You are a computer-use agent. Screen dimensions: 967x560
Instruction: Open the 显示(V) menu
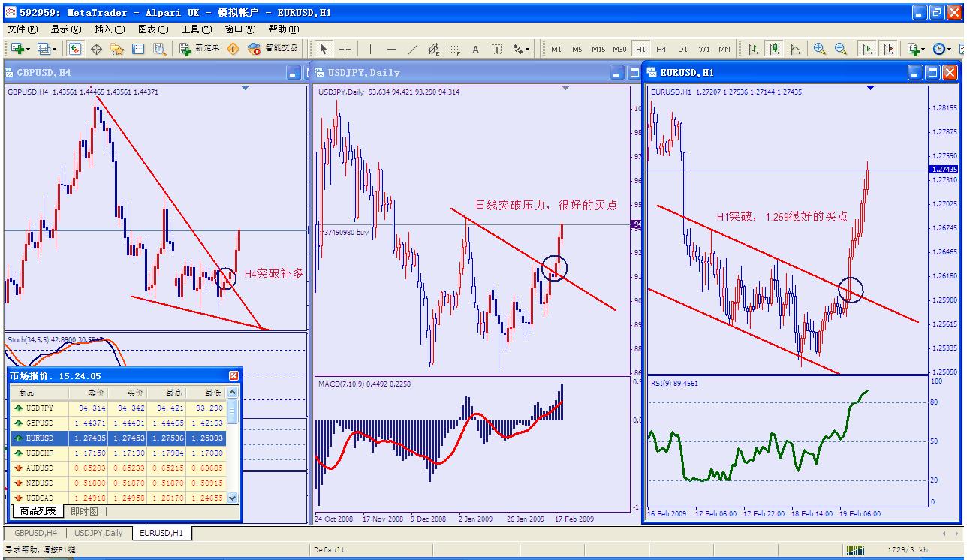coord(66,29)
